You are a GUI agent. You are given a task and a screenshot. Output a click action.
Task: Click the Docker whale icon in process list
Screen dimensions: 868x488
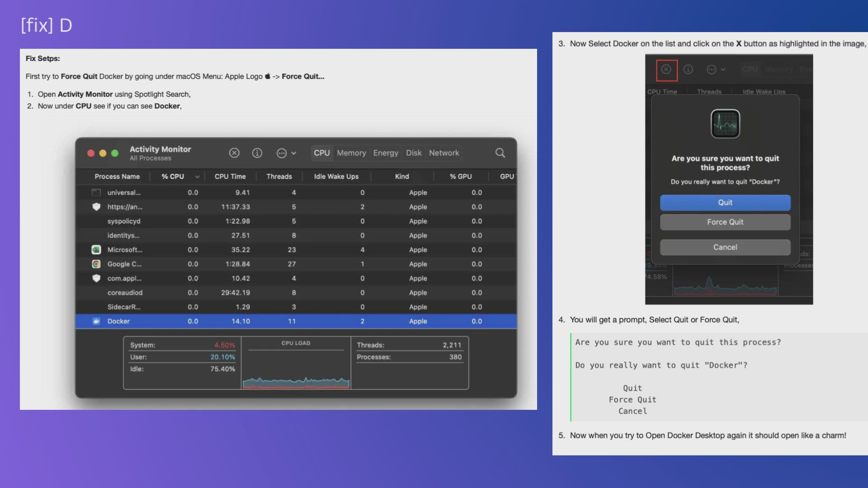click(x=96, y=321)
